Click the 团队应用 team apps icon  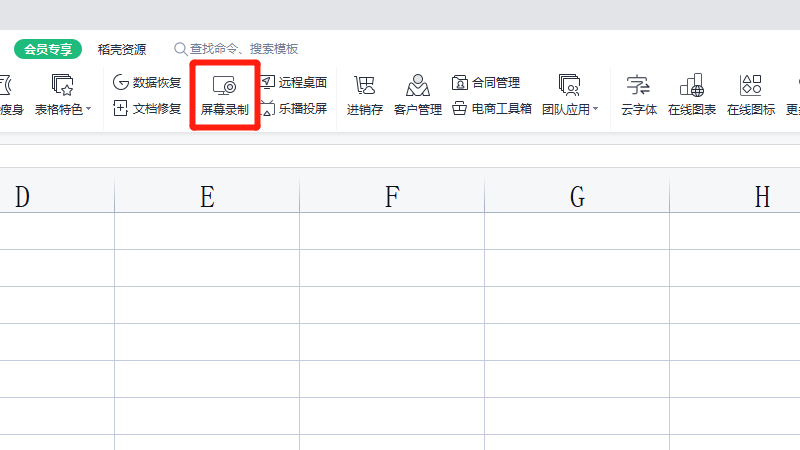[x=569, y=85]
